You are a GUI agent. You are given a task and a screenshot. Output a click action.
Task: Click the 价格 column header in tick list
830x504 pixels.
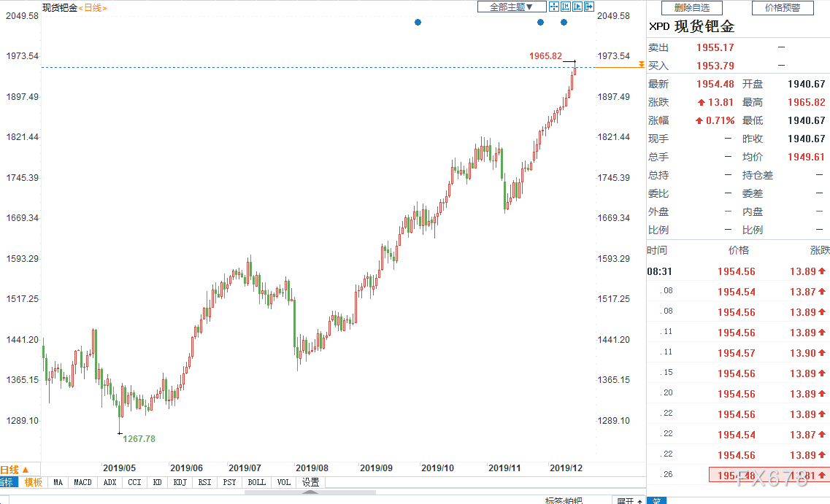[x=739, y=251]
